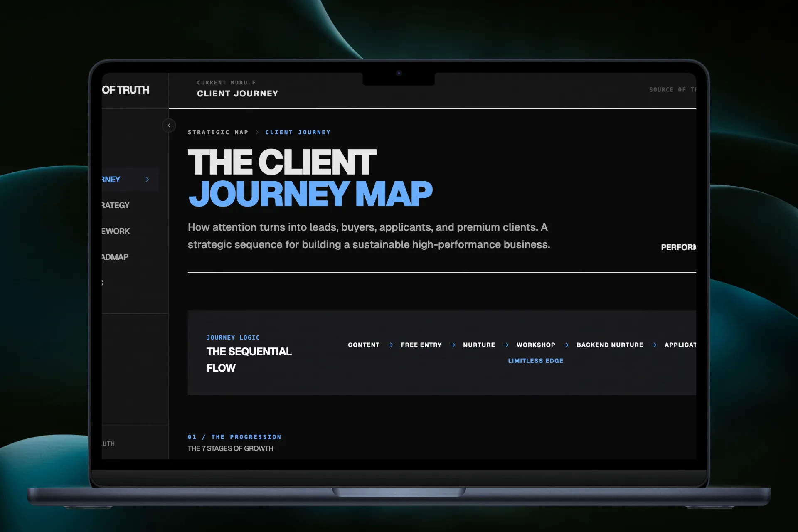This screenshot has width=798, height=532.
Task: Select the Roadmap sidebar item
Action: tap(115, 257)
